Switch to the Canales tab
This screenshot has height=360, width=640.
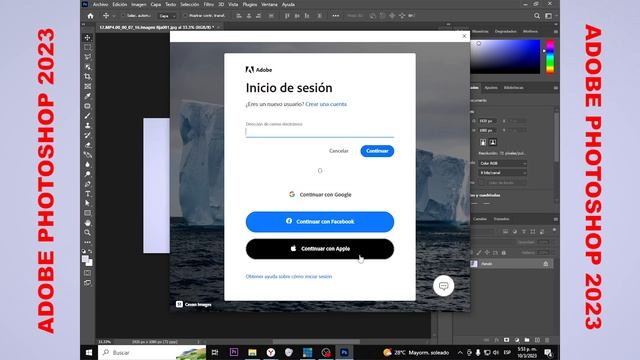point(480,219)
